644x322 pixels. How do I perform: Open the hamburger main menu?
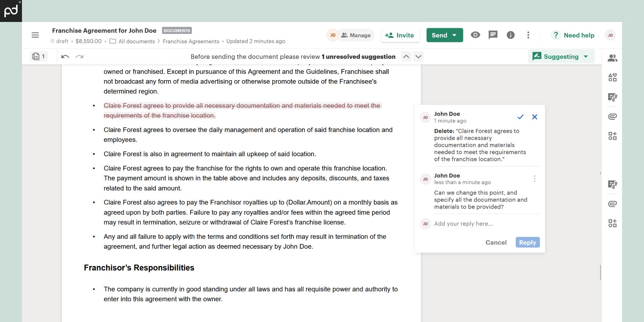pyautogui.click(x=35, y=35)
